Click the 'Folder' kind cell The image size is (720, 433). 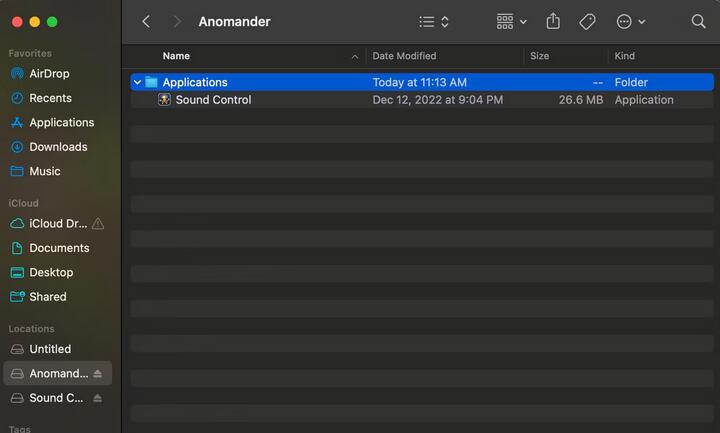631,82
